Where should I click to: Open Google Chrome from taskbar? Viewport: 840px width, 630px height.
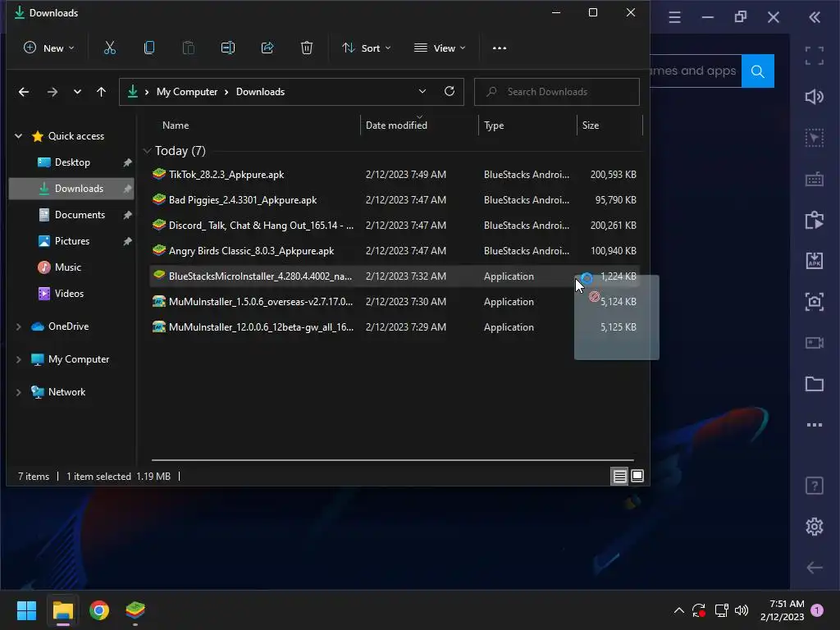click(99, 610)
